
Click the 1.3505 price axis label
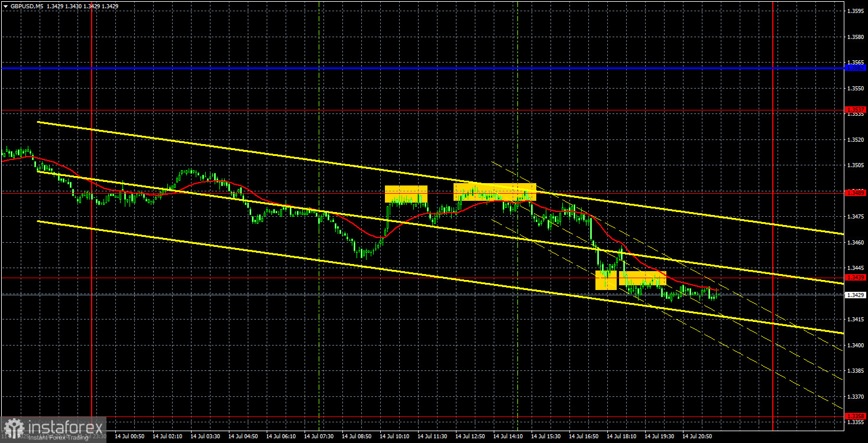point(855,165)
